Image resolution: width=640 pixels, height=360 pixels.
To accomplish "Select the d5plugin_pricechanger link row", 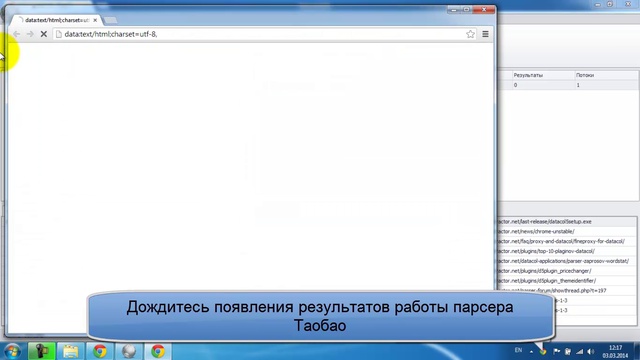I will point(567,271).
